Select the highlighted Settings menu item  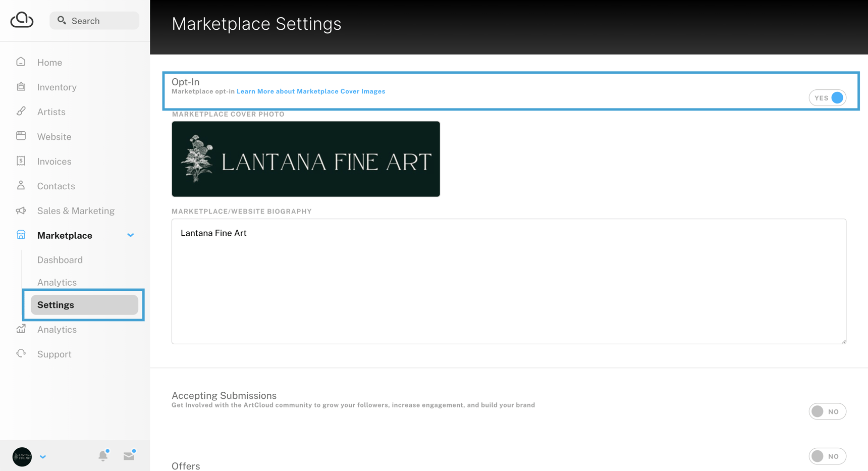pyautogui.click(x=56, y=304)
